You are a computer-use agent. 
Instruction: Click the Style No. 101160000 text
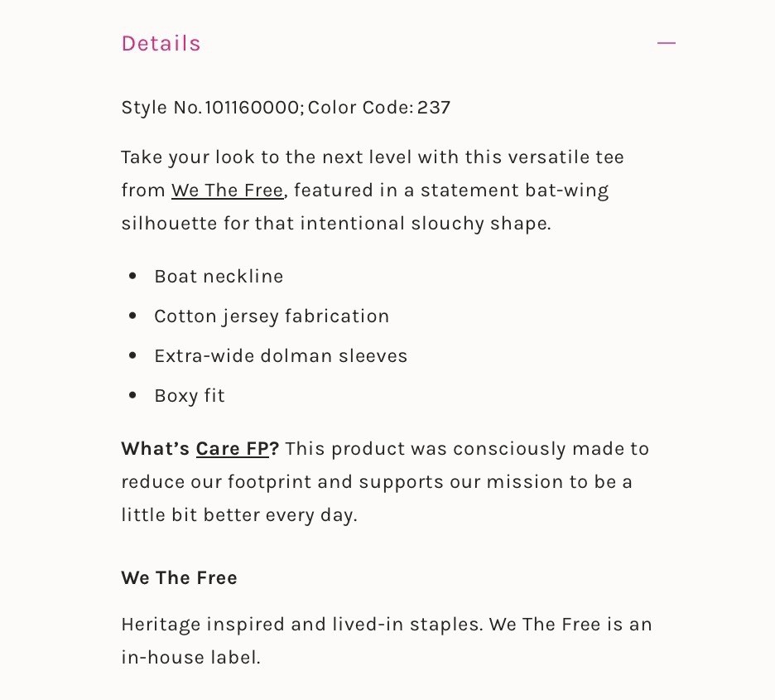click(213, 108)
